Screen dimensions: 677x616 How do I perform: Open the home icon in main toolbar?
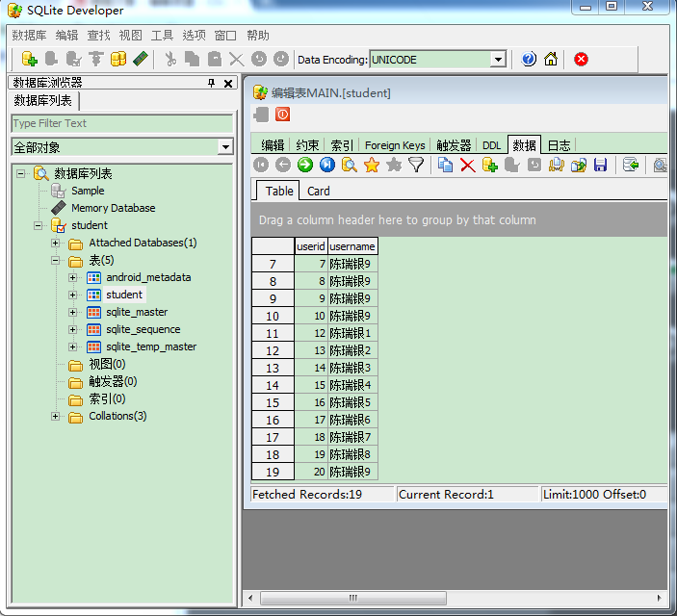[x=551, y=59]
